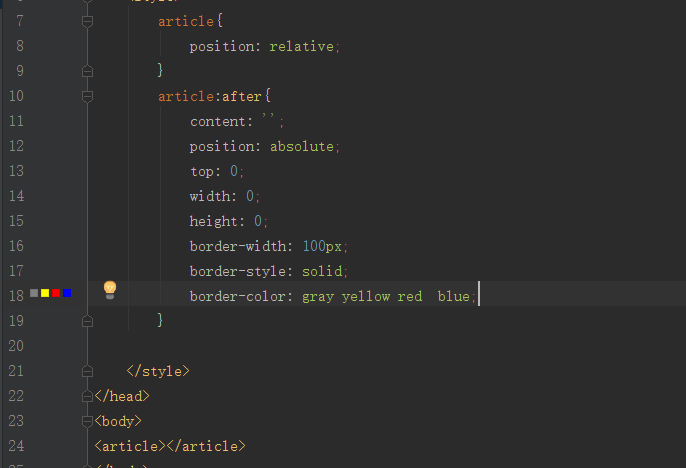686x468 pixels.
Task: Click the yellow keyword in border-color
Action: pyautogui.click(x=366, y=296)
